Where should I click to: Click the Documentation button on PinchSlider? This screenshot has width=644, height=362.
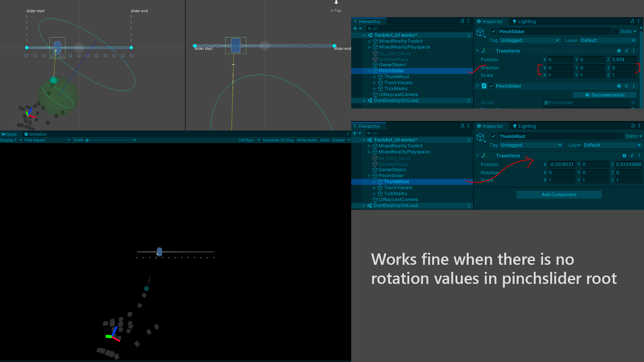[604, 95]
